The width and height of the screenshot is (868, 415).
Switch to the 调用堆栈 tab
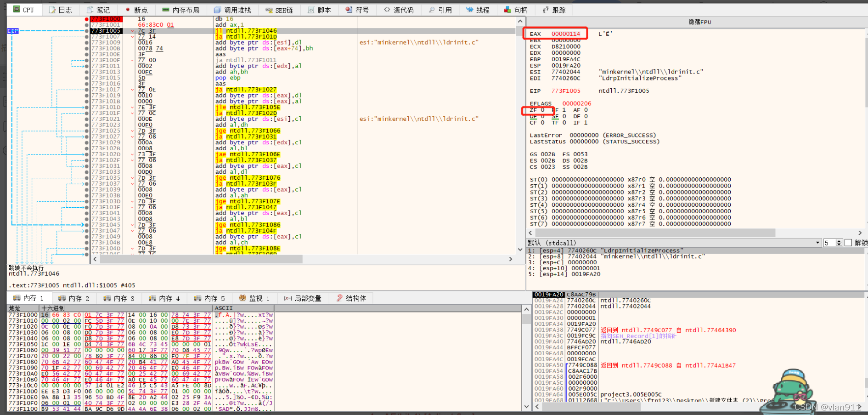232,10
